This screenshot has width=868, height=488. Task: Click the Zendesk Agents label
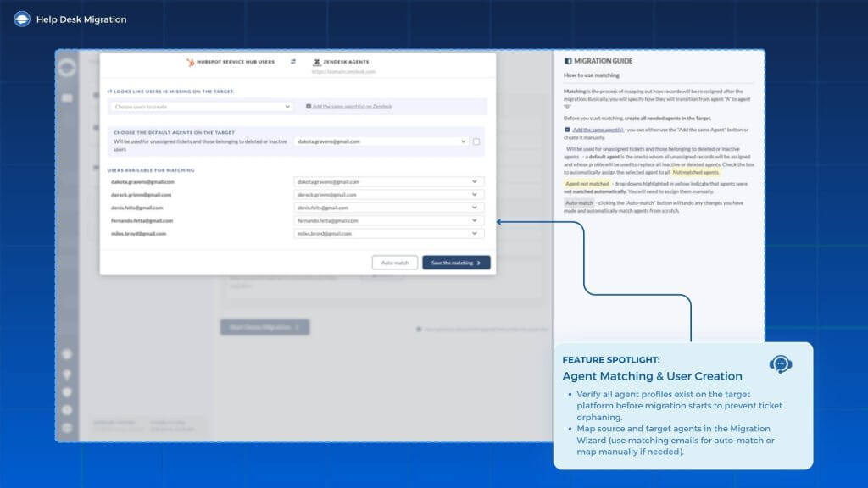click(346, 62)
